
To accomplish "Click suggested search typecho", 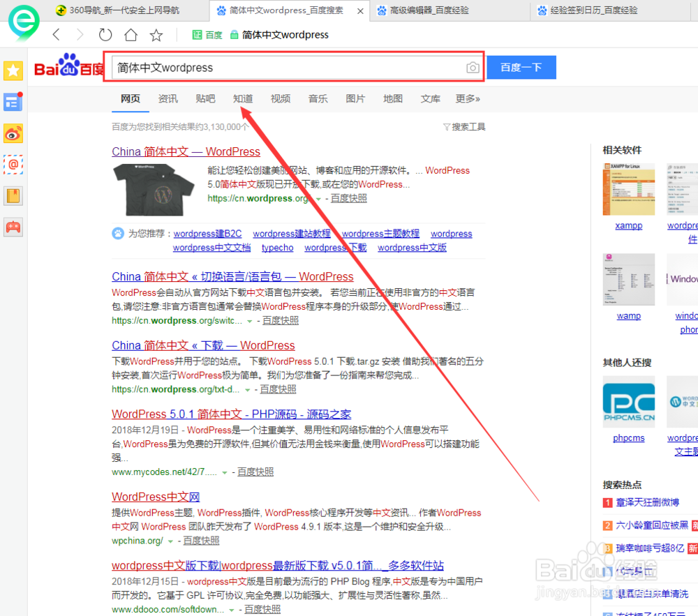I will [x=277, y=247].
